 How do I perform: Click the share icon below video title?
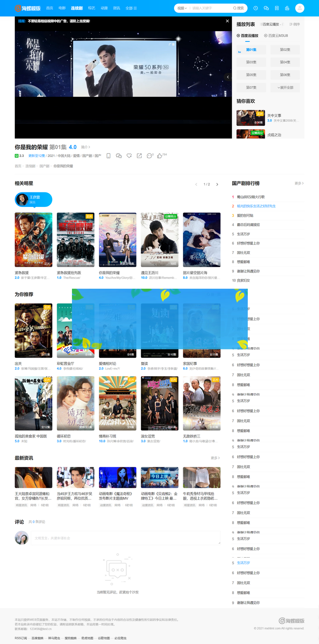139,156
